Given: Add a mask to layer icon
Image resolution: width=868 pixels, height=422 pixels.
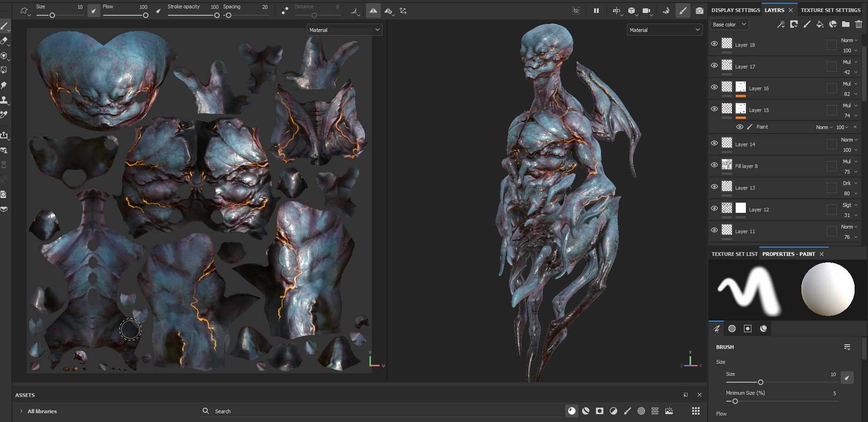Looking at the screenshot, I should tap(794, 24).
